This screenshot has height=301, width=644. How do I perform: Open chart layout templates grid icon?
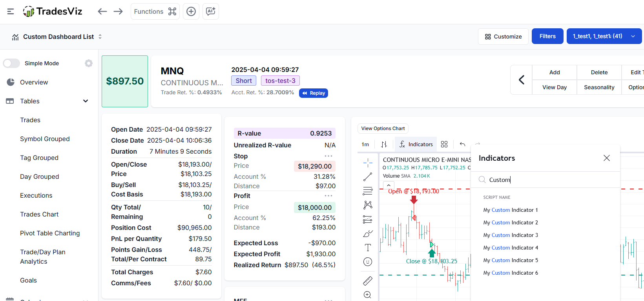click(x=444, y=144)
